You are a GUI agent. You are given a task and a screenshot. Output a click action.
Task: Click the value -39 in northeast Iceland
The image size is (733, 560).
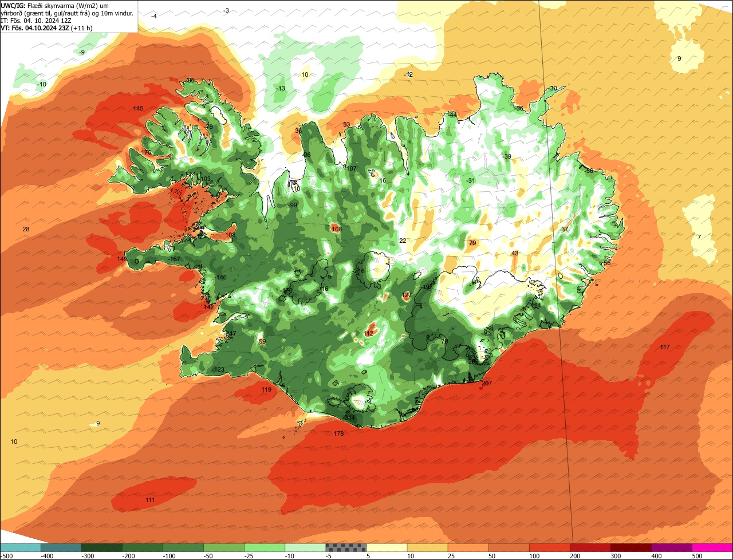506,157
